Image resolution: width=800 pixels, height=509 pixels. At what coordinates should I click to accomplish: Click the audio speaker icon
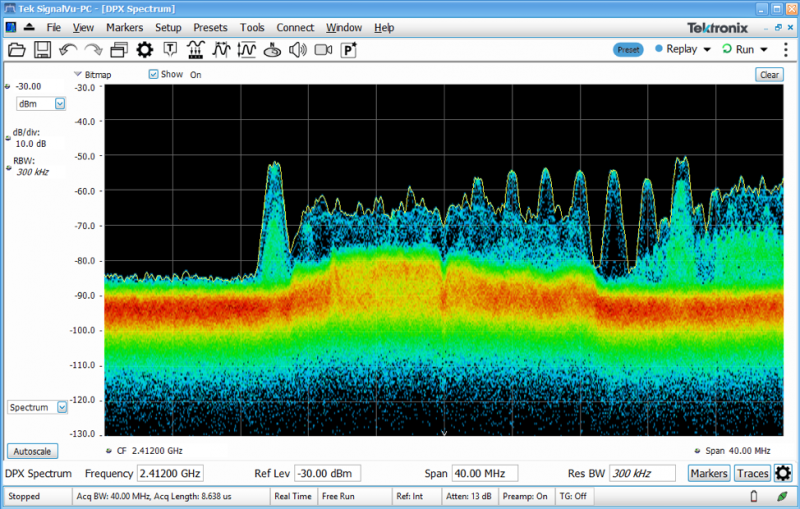(x=297, y=49)
